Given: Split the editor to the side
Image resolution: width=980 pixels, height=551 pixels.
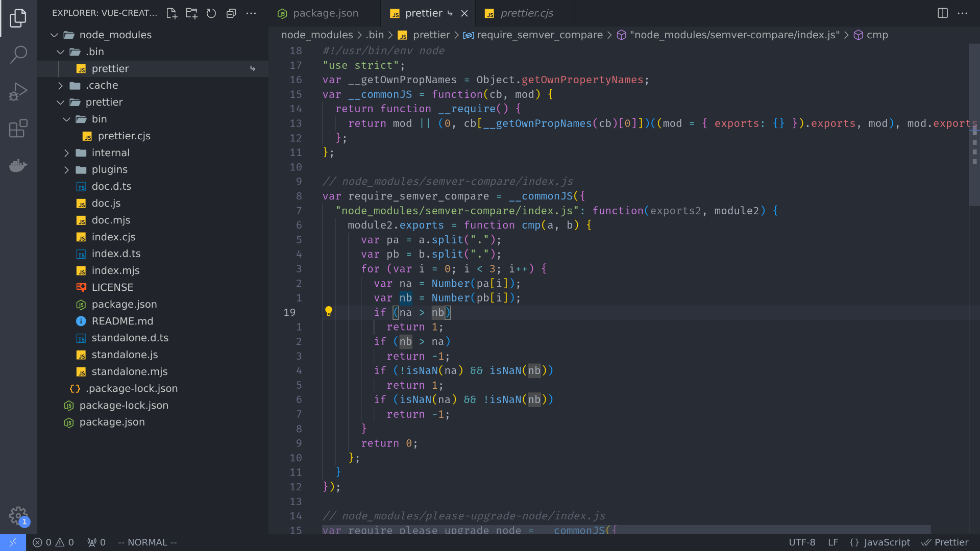Looking at the screenshot, I should [942, 13].
